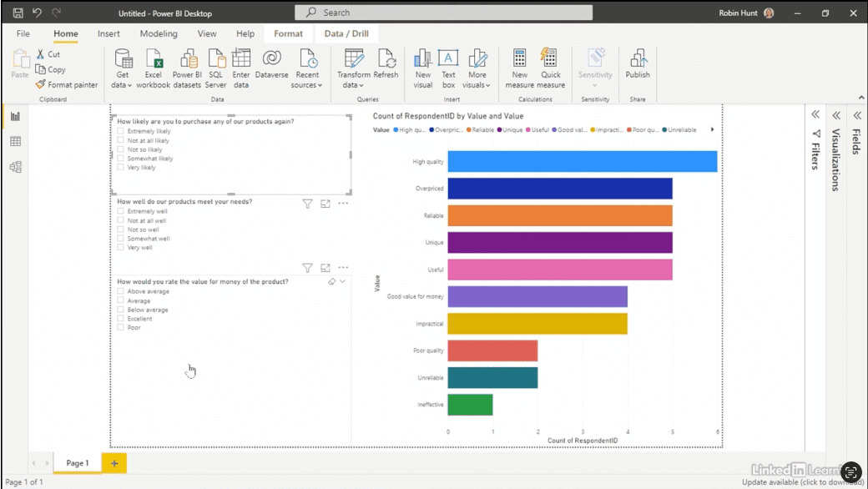Click the Ineffective green bar
The width and height of the screenshot is (868, 489).
[x=470, y=405]
